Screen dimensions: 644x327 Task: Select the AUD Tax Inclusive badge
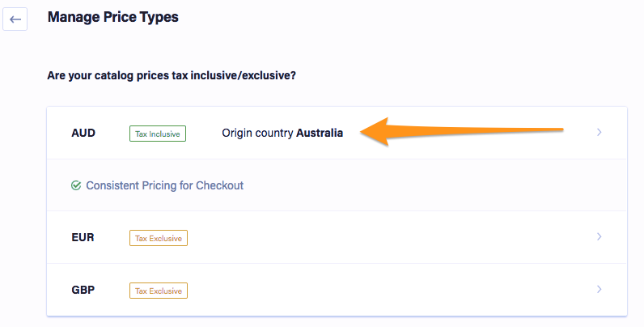click(158, 134)
